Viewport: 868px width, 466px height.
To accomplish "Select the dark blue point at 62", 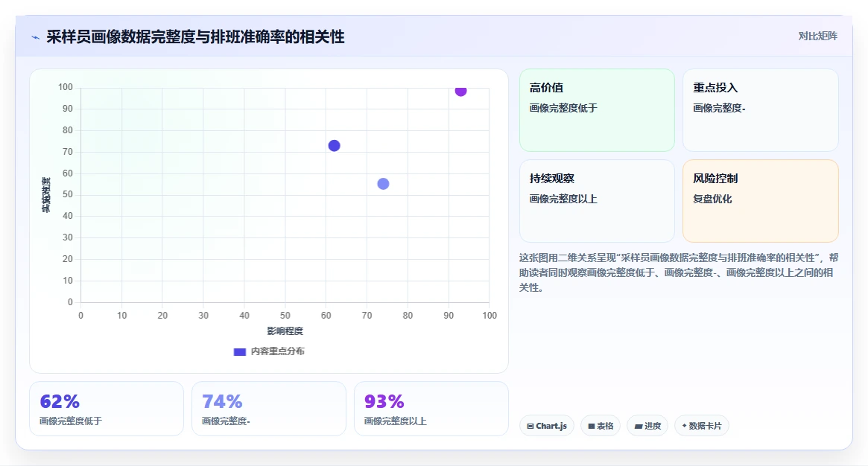I will click(334, 145).
